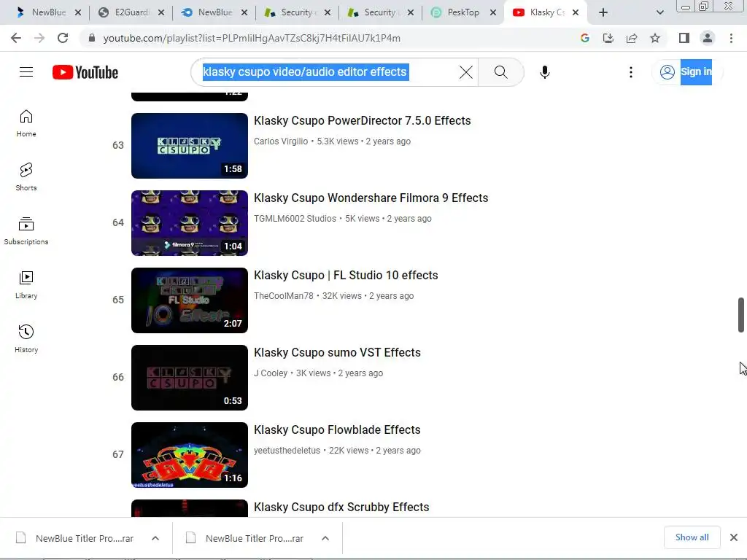Image resolution: width=747 pixels, height=560 pixels.
Task: Open YouTube settings three-dot menu
Action: pyautogui.click(x=631, y=72)
